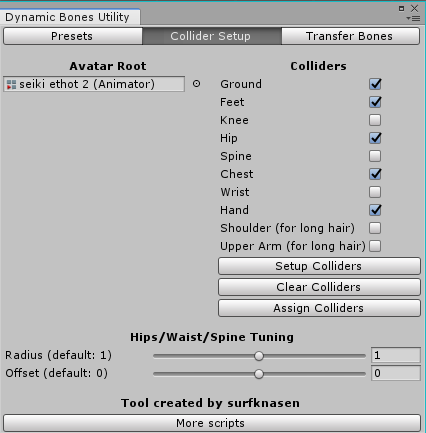Open the Avatar Root object picker circle
Screen dimensions: 426x433
point(197,84)
